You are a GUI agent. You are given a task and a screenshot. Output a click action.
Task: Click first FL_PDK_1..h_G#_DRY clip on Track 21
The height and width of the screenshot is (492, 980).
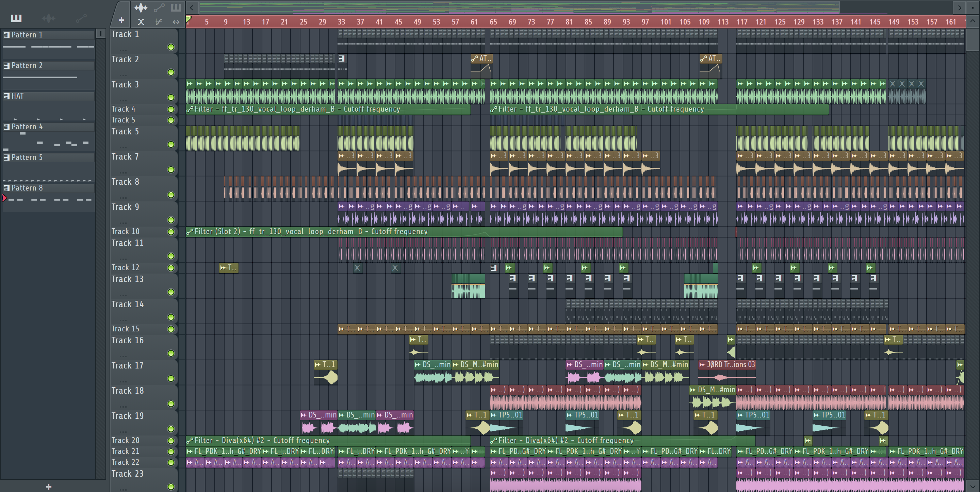click(x=224, y=451)
